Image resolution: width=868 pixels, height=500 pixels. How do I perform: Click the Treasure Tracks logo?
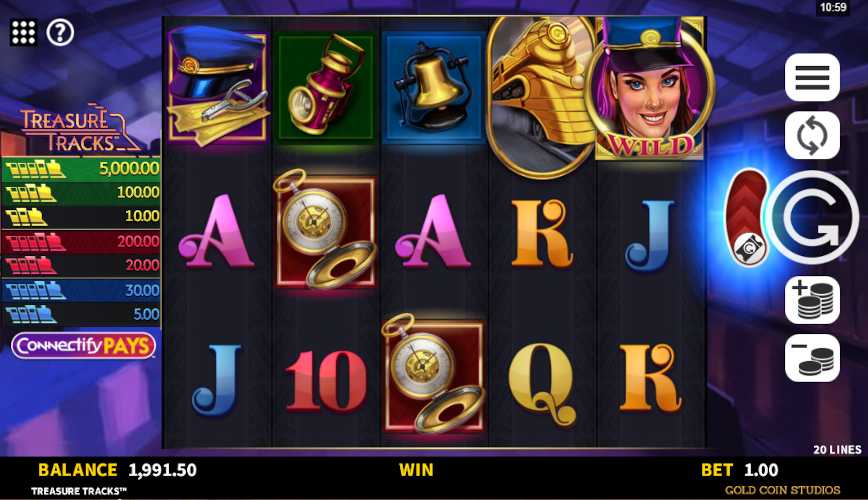coord(78,128)
